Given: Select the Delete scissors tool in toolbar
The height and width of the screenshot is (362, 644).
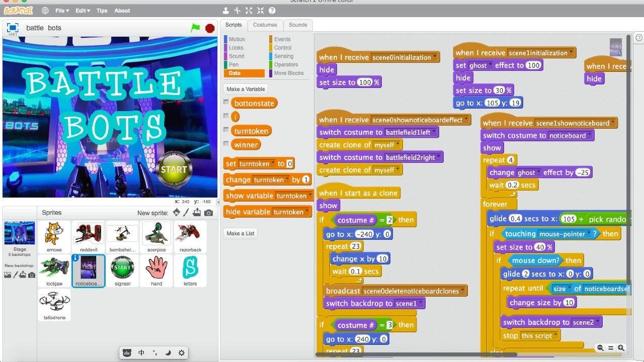Looking at the screenshot, I should point(237,11).
